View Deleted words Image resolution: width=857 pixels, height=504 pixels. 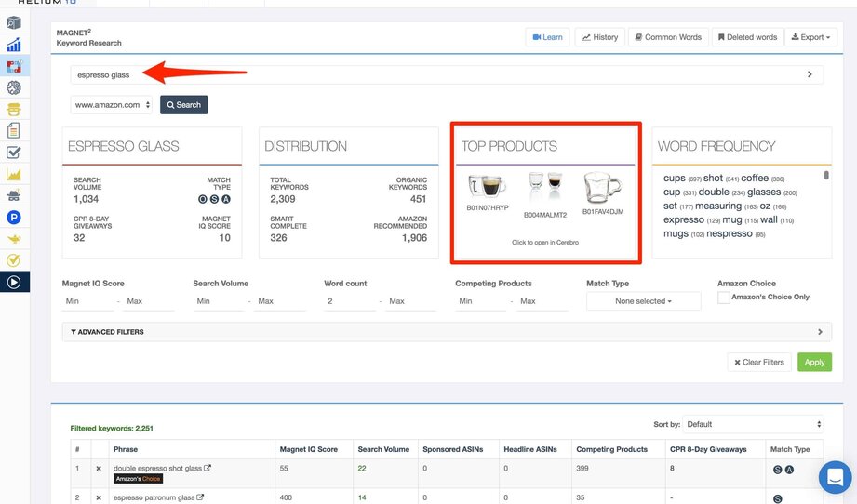[747, 37]
